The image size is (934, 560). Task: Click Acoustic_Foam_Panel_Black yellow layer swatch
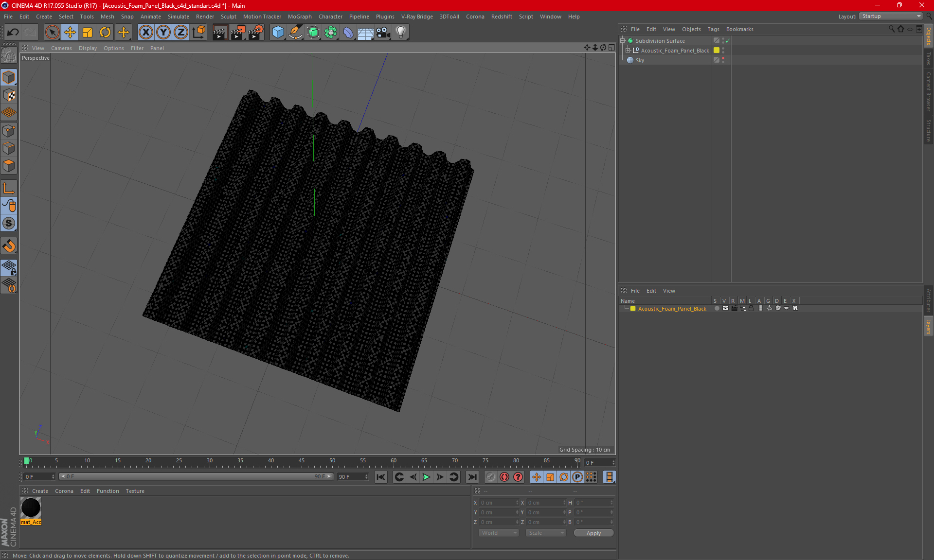pos(717,51)
